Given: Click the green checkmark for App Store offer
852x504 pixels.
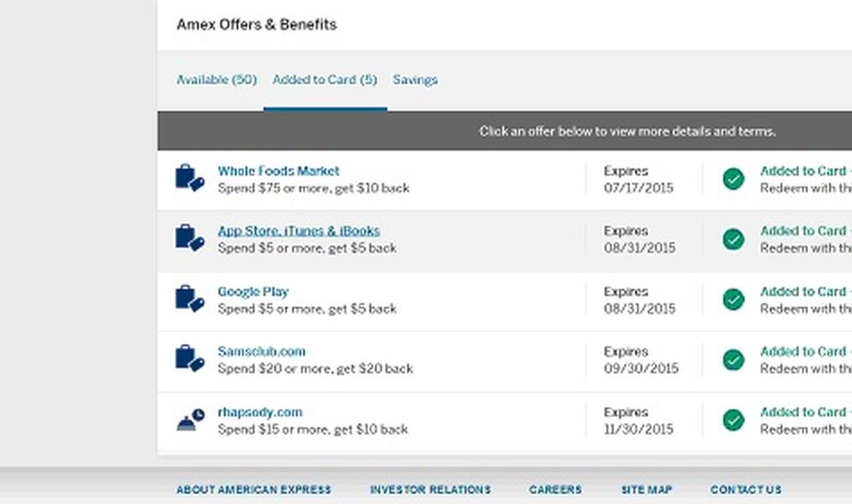Looking at the screenshot, I should pos(734,239).
